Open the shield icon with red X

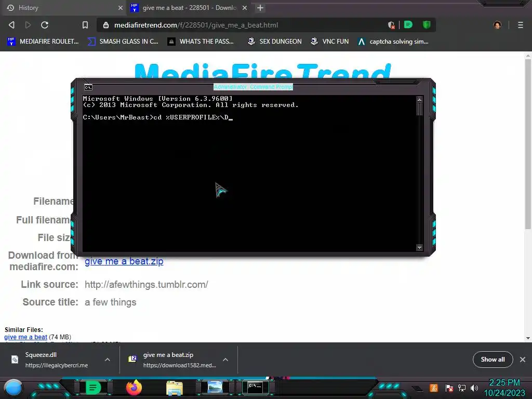tap(391, 25)
